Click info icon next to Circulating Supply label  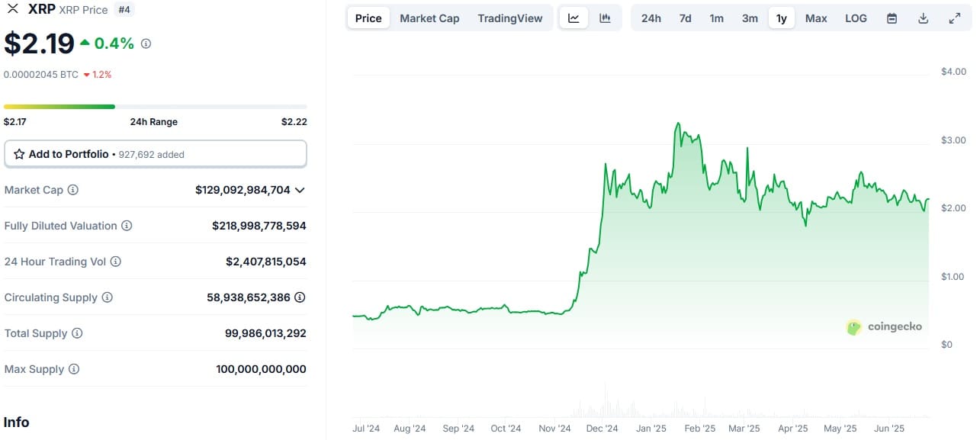click(107, 297)
